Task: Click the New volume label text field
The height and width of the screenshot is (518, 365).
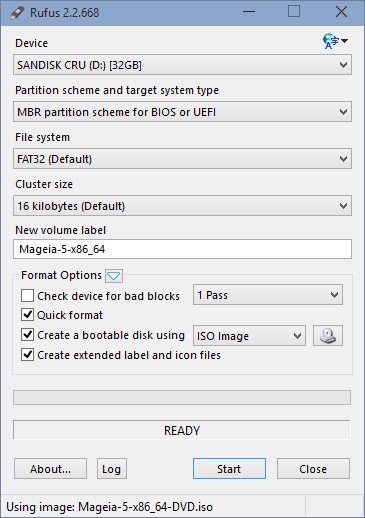Action: click(182, 249)
